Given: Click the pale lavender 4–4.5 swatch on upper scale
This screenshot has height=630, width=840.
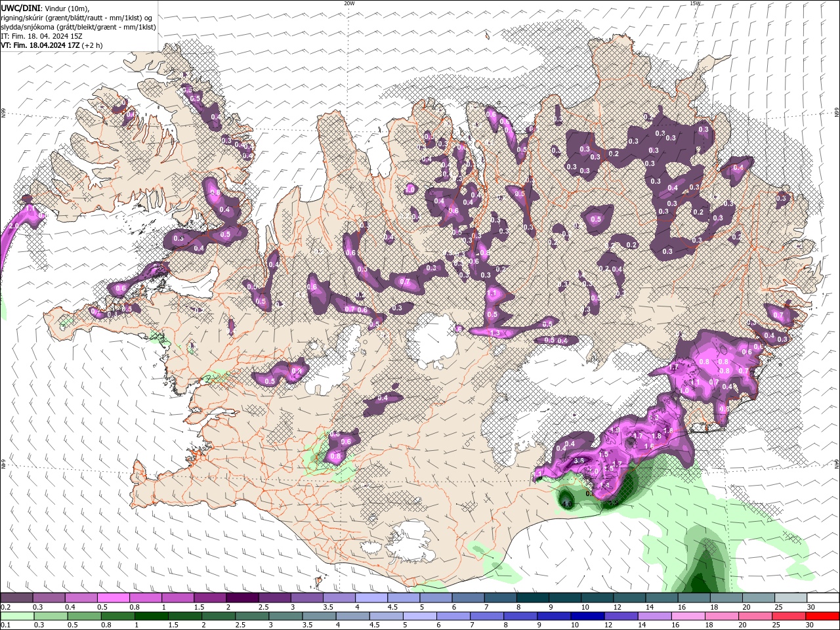Looking at the screenshot, I should click(371, 598).
